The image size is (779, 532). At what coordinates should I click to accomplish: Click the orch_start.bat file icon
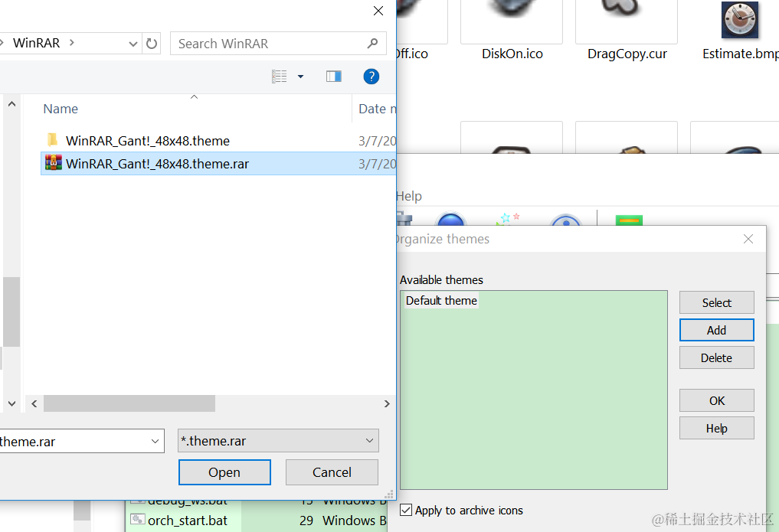click(137, 520)
